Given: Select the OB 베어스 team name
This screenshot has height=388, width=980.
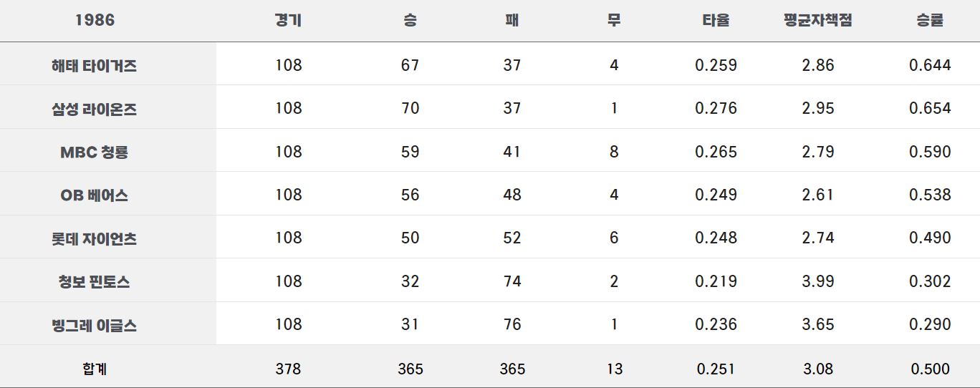Looking at the screenshot, I should point(95,195).
